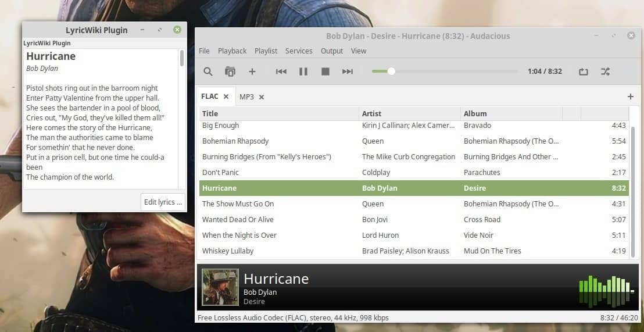Select Wanted Dead Or Alive track
The width and height of the screenshot is (644, 332).
(414, 219)
